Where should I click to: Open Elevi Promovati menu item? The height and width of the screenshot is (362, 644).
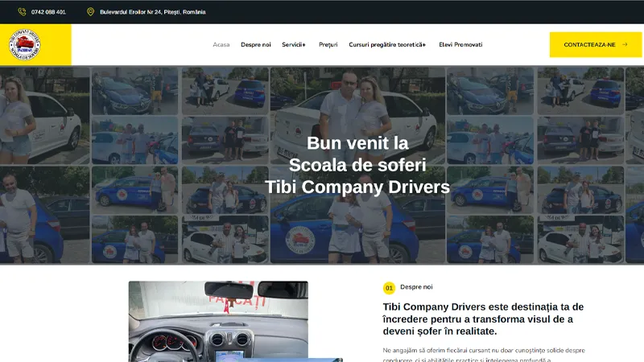tap(460, 44)
